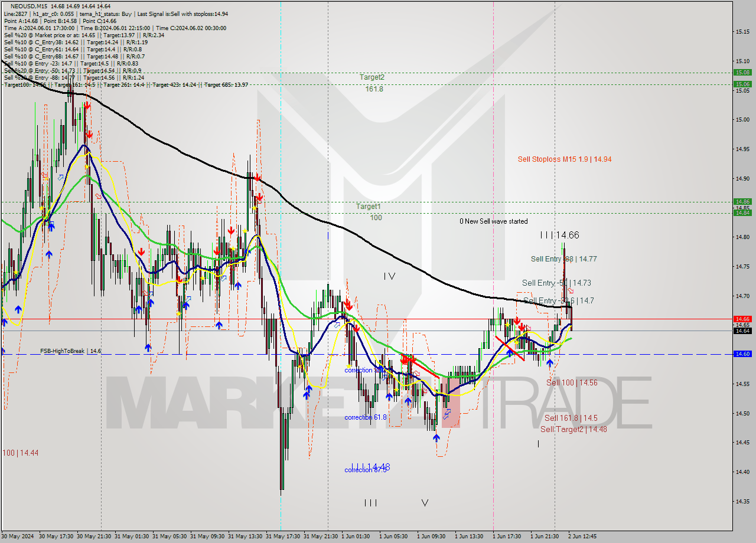Click the '1 Jun 01:30' time axis label
The height and width of the screenshot is (543, 756).
click(356, 537)
